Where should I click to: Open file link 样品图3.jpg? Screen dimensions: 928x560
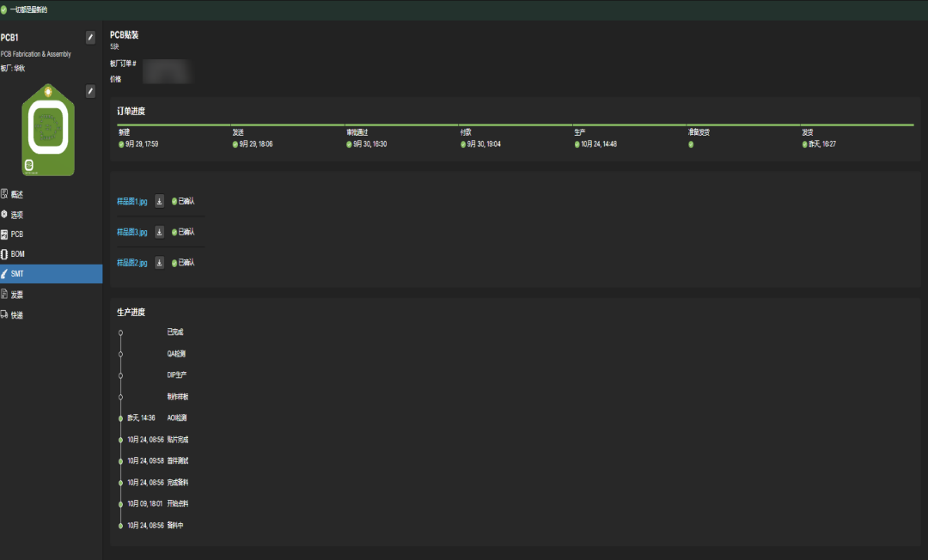(x=132, y=233)
